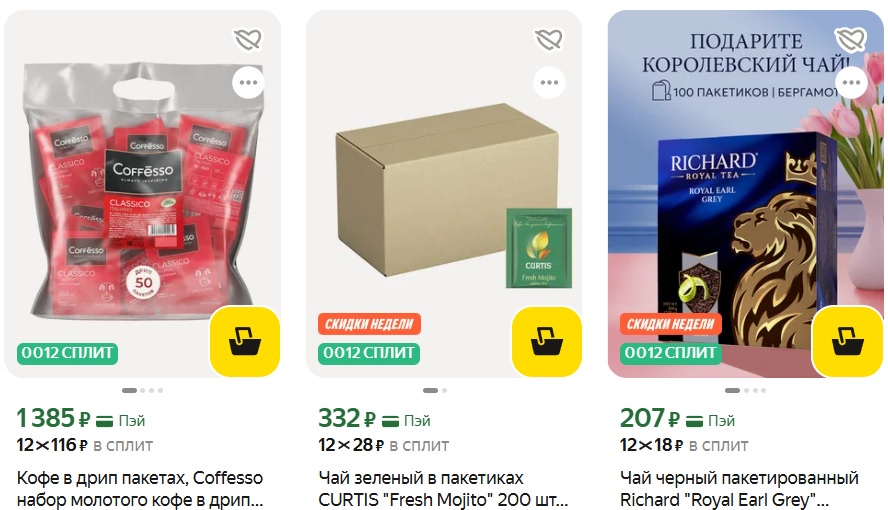888x510 pixels.
Task: Select the image carousel dots under Coffesso photo
Action: [143, 391]
